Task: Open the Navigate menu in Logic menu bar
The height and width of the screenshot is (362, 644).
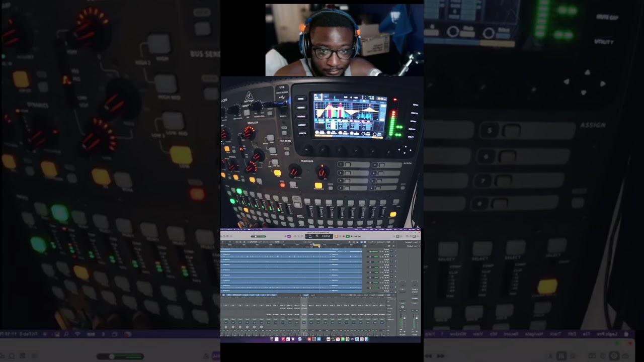Action: 389,229
